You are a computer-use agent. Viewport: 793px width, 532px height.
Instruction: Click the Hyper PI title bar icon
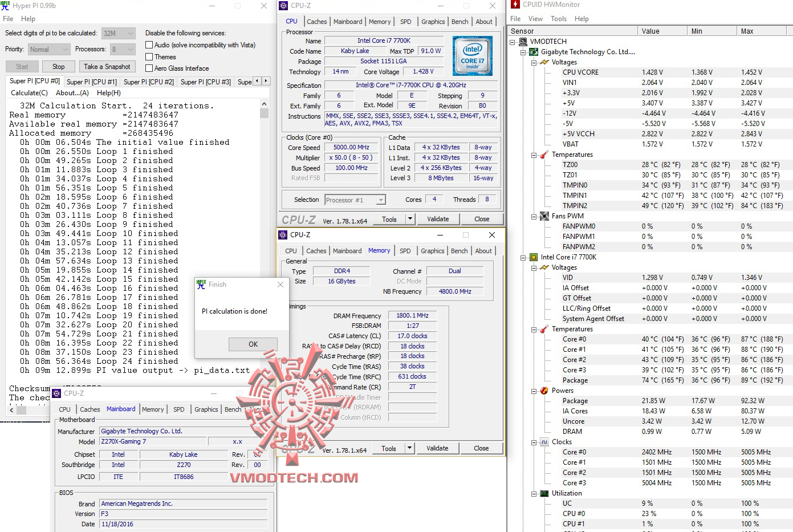[x=6, y=6]
